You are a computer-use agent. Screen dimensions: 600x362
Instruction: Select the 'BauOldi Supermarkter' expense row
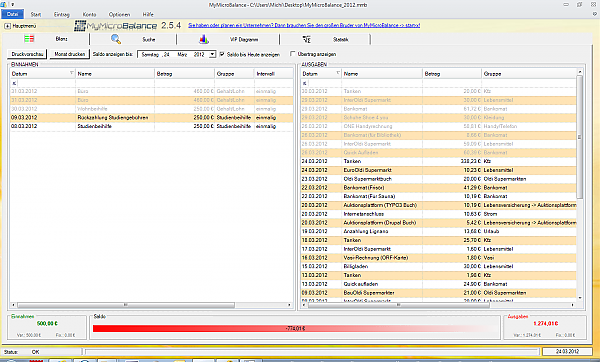[439, 293]
